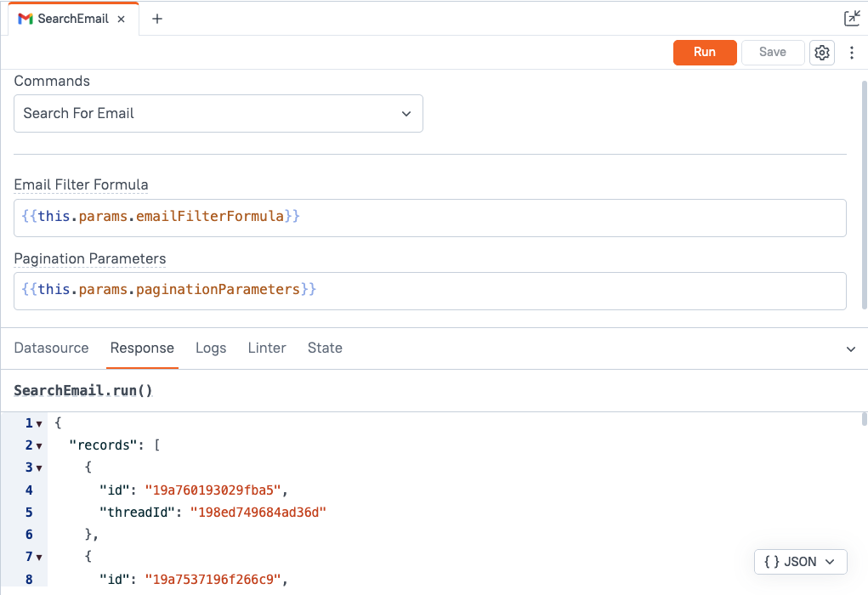Add a new query tab
The image size is (868, 595).
pos(157,19)
